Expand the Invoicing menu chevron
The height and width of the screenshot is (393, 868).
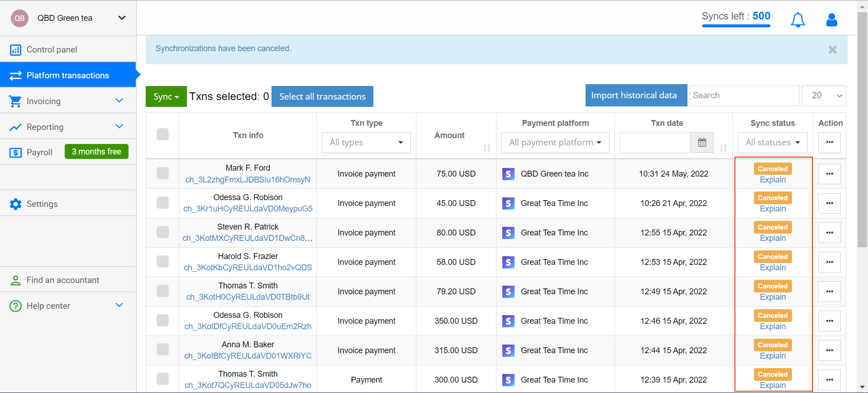[119, 101]
